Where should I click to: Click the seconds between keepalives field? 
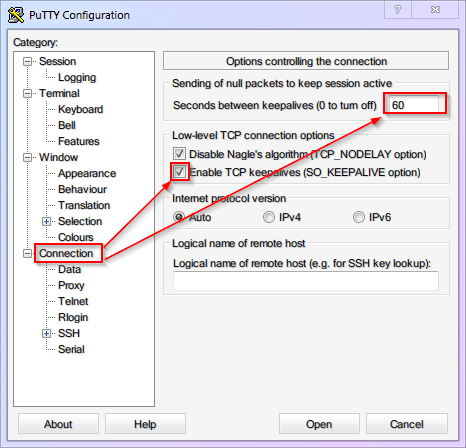(414, 105)
